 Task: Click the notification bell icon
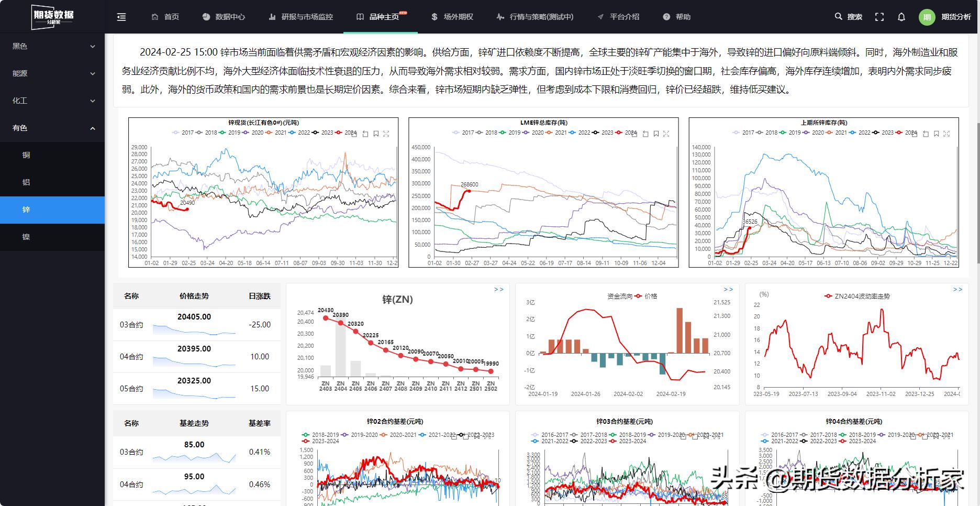(901, 17)
